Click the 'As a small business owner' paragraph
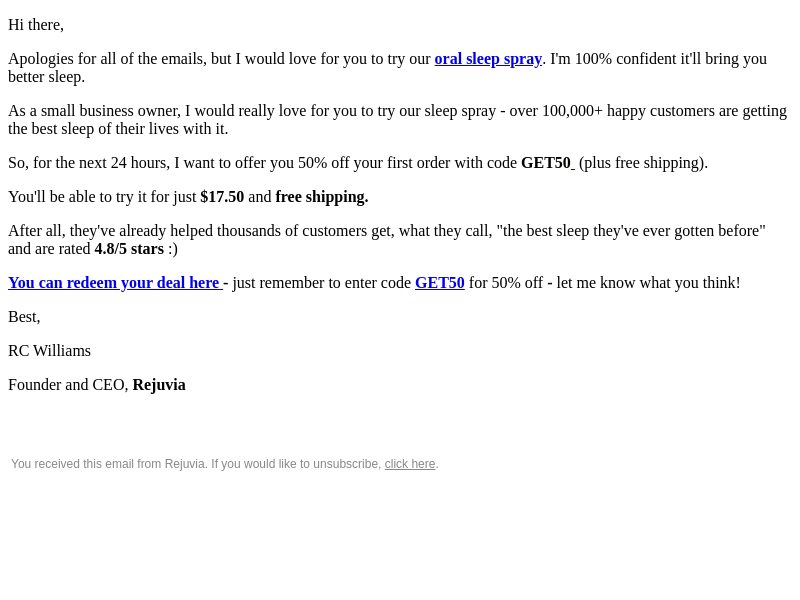 coord(397,120)
